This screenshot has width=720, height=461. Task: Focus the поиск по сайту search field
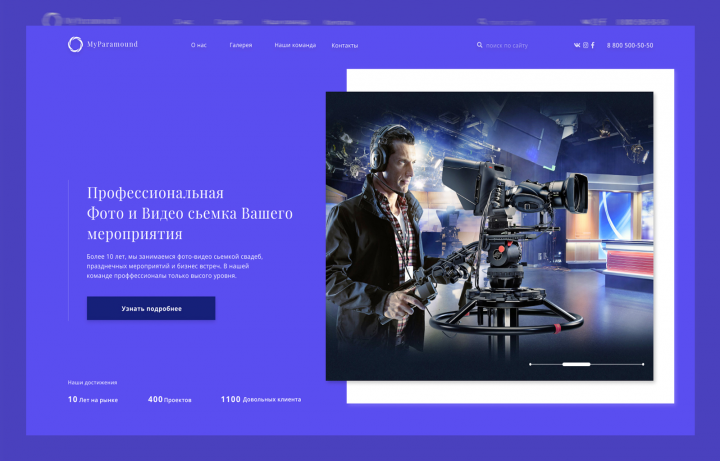507,45
